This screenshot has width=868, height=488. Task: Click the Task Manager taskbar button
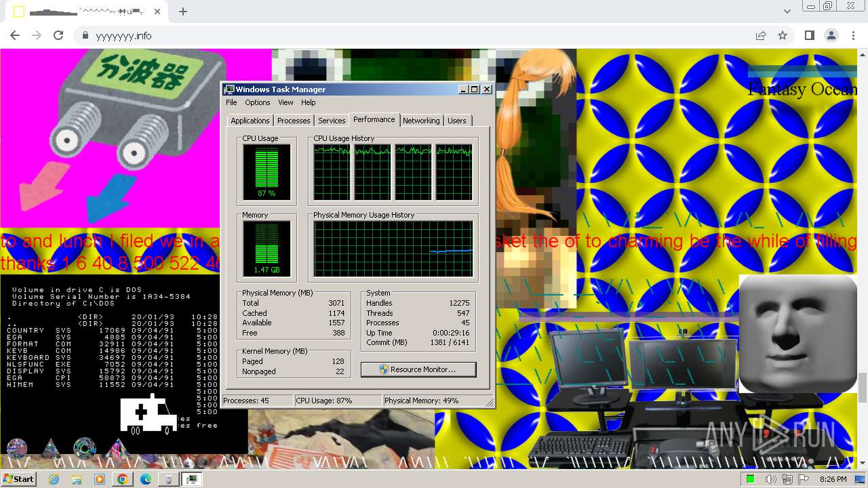tap(191, 479)
